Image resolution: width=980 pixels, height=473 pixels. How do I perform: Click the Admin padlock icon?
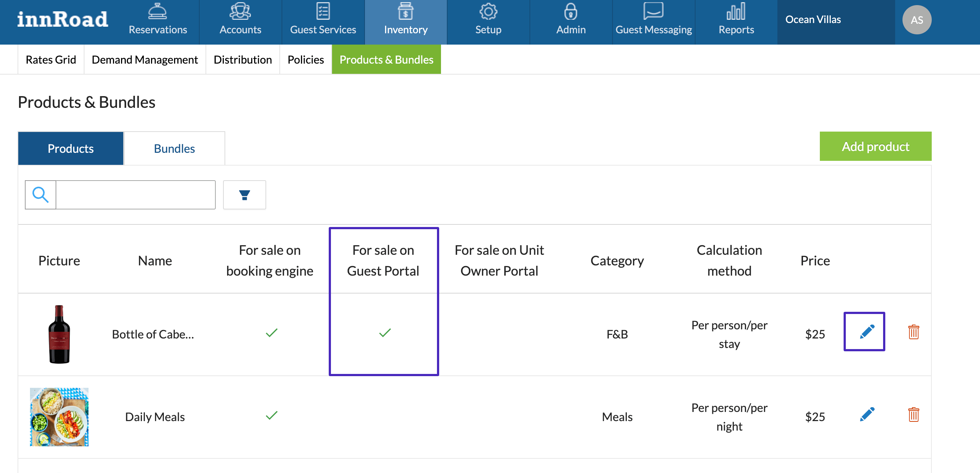click(571, 11)
